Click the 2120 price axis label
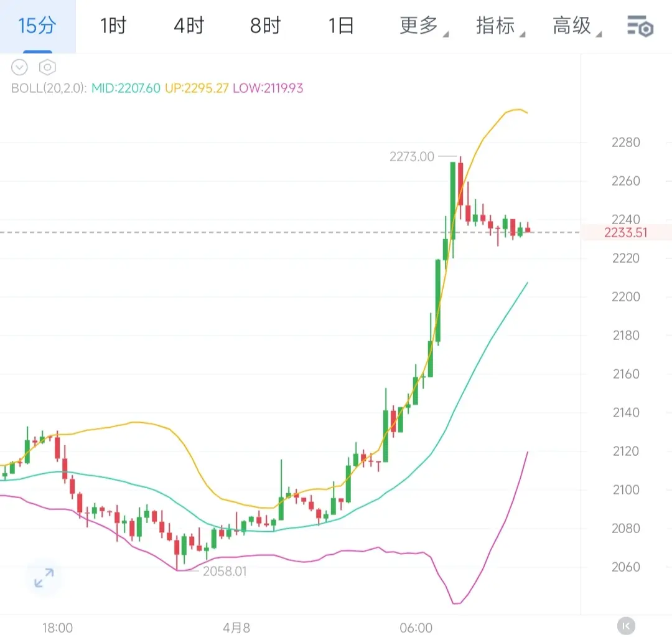 [x=626, y=451]
